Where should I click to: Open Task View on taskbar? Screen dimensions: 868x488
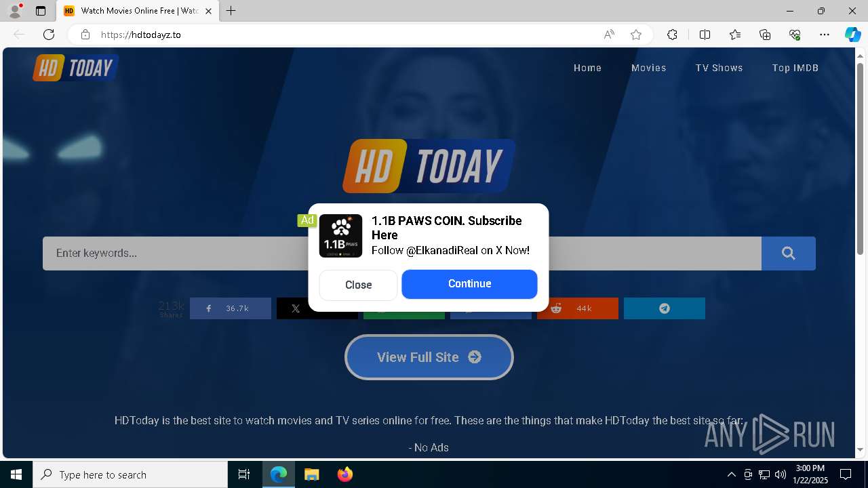[244, 474]
